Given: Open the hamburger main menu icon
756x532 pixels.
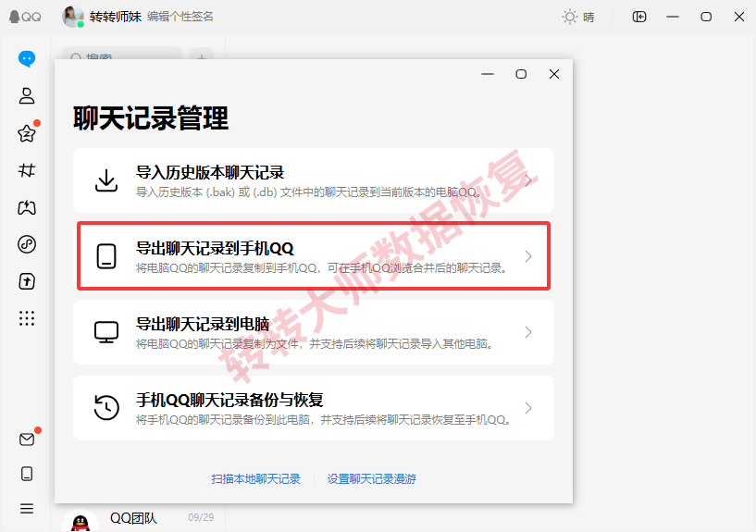Looking at the screenshot, I should click(27, 508).
